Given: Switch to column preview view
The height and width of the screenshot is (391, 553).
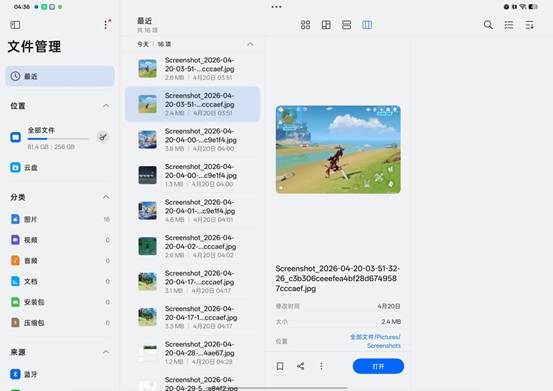Looking at the screenshot, I should [367, 25].
